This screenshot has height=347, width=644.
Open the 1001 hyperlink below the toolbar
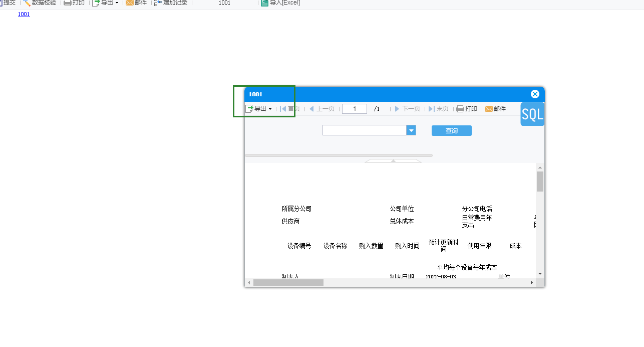24,14
